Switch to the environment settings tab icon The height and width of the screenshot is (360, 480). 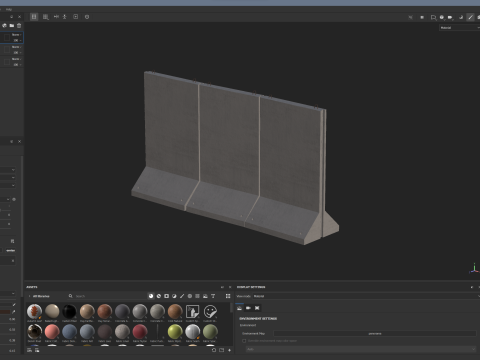239,308
